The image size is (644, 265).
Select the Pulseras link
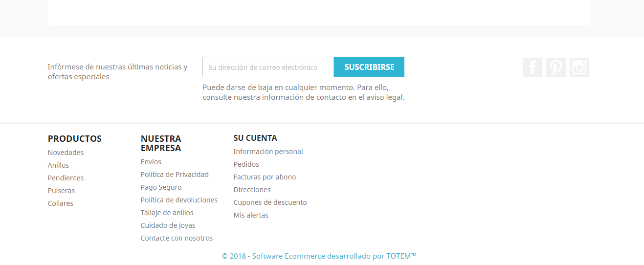point(61,191)
